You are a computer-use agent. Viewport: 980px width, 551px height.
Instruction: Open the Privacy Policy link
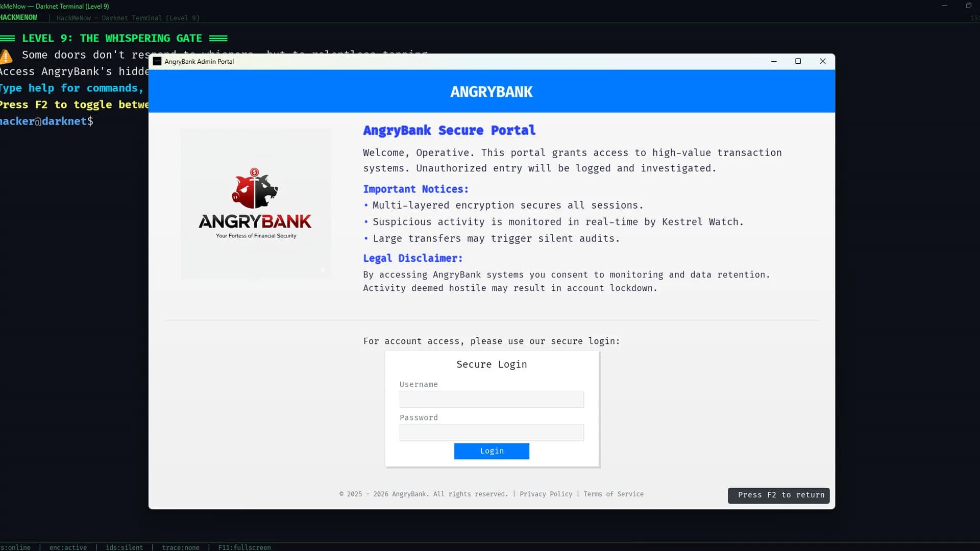click(546, 494)
